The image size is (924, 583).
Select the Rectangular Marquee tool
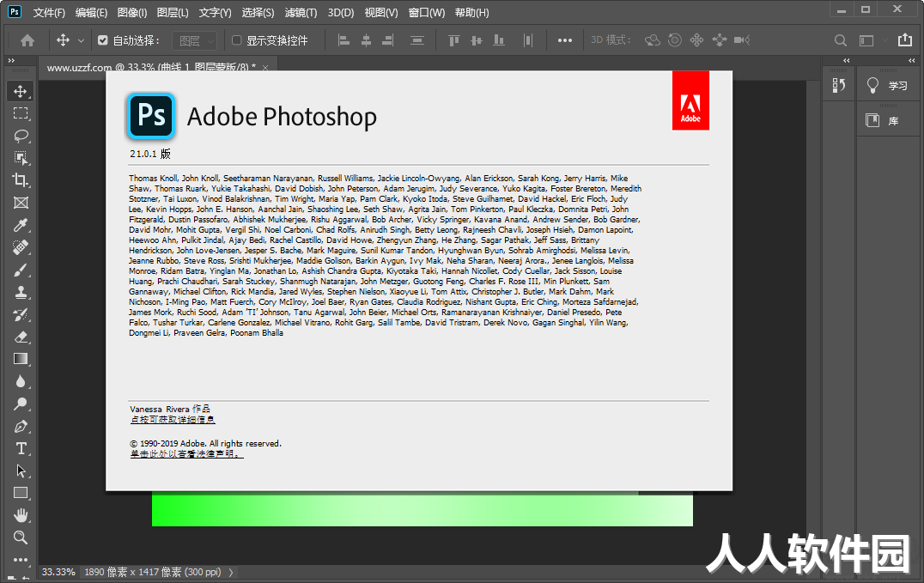click(21, 114)
